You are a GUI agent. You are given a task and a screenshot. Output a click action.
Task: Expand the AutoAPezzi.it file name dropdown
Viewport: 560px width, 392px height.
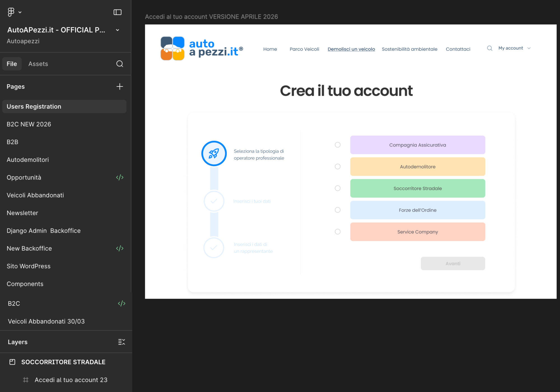click(118, 30)
